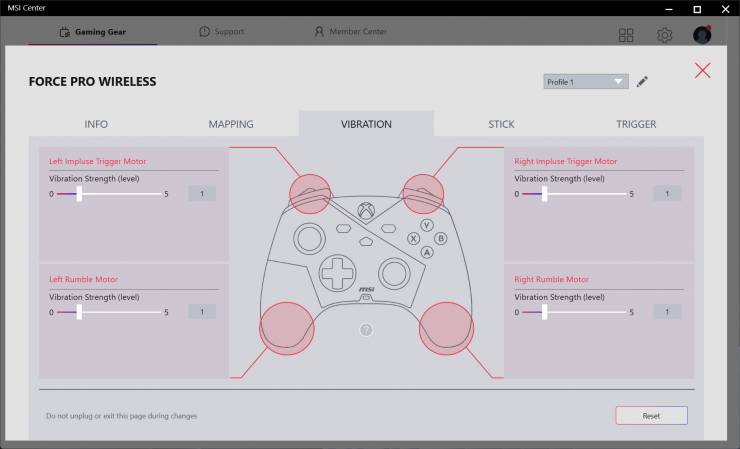Click the pencil icon to rename profile
740x449 pixels.
pos(642,82)
